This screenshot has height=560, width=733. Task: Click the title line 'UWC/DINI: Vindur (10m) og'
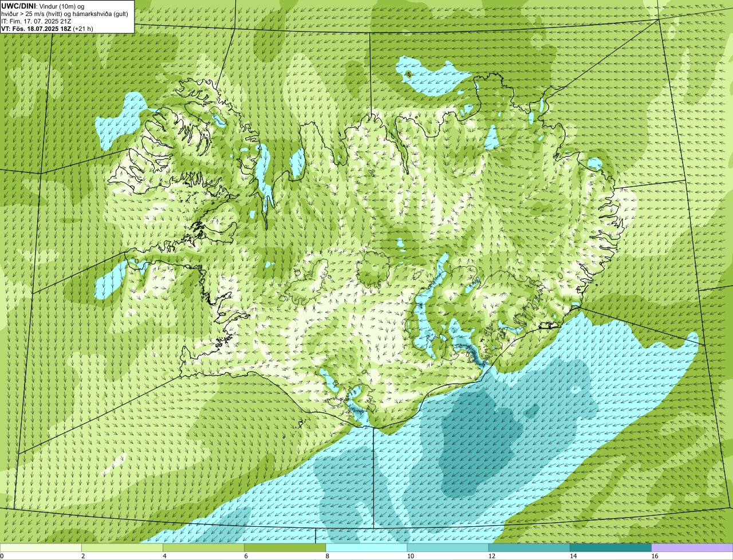coord(42,6)
